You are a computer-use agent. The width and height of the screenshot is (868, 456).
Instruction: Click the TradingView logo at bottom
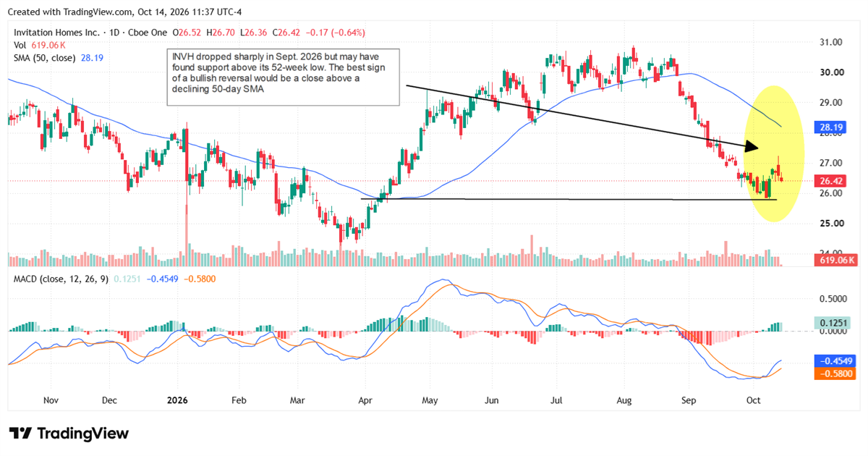(69, 434)
